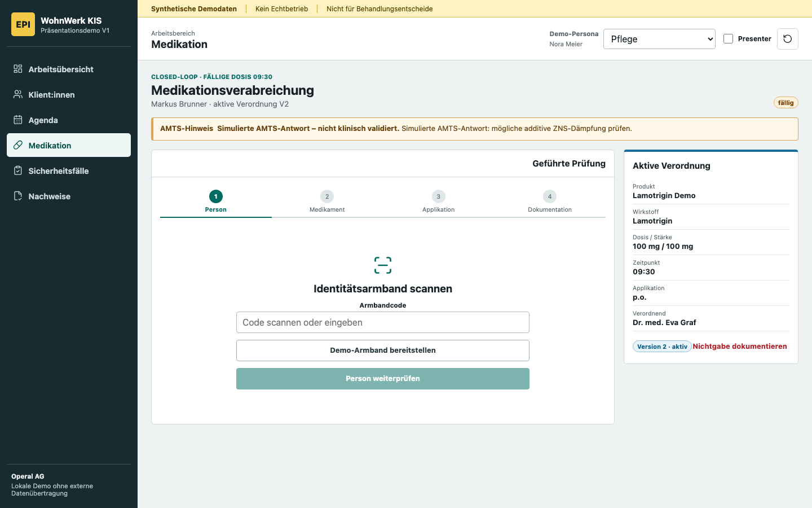The image size is (812, 508).
Task: Open Nachweise in the sidebar
Action: [x=69, y=196]
